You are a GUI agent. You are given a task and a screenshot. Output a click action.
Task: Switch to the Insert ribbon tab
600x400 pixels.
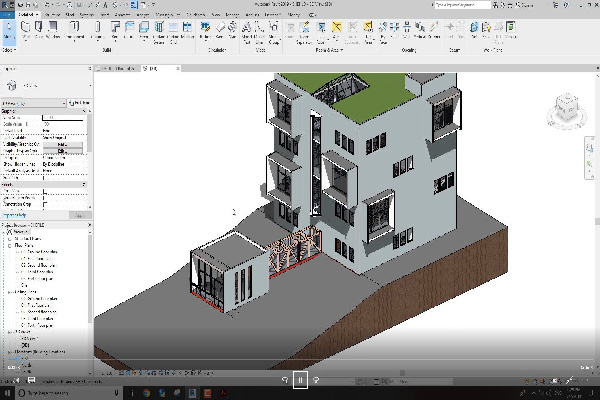point(104,15)
